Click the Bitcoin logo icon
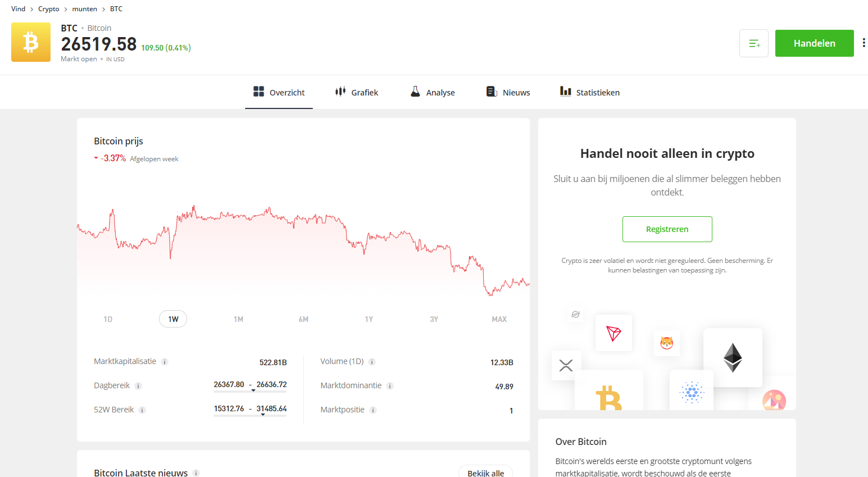Viewport: 868px width, 477px height. tap(31, 42)
